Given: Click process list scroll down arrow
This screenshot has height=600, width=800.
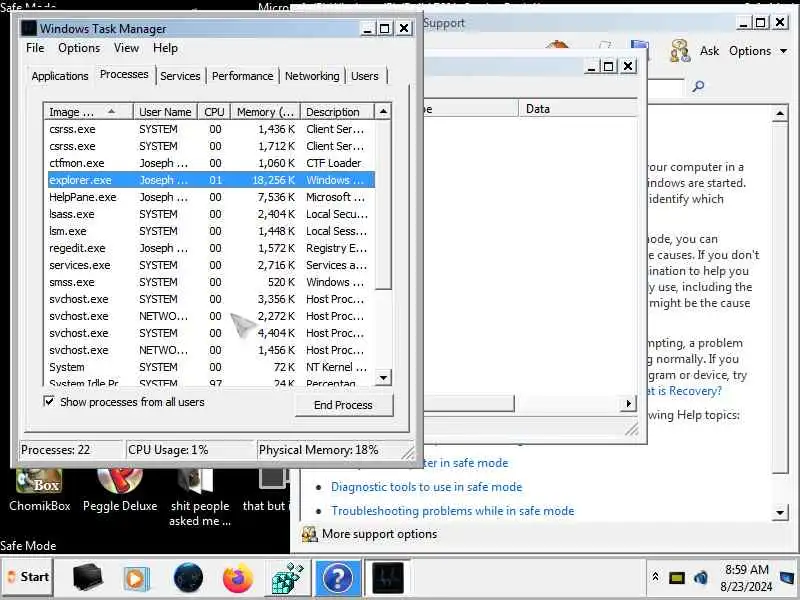Looking at the screenshot, I should (383, 378).
